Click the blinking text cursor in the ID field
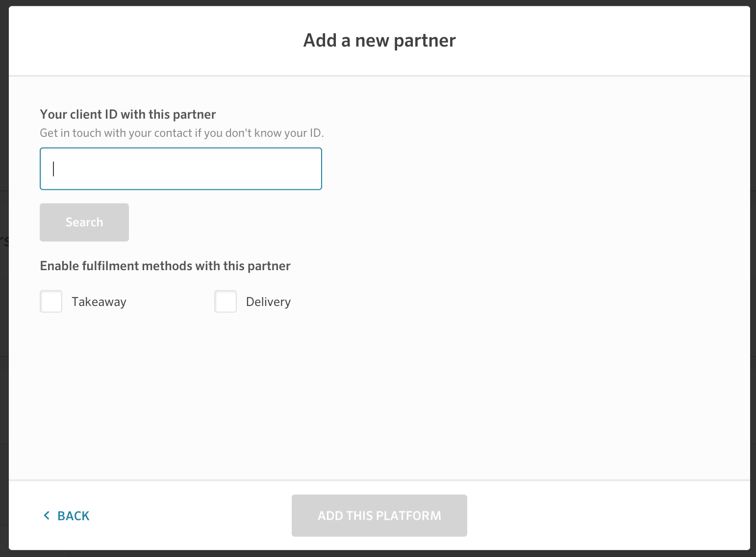 (53, 169)
